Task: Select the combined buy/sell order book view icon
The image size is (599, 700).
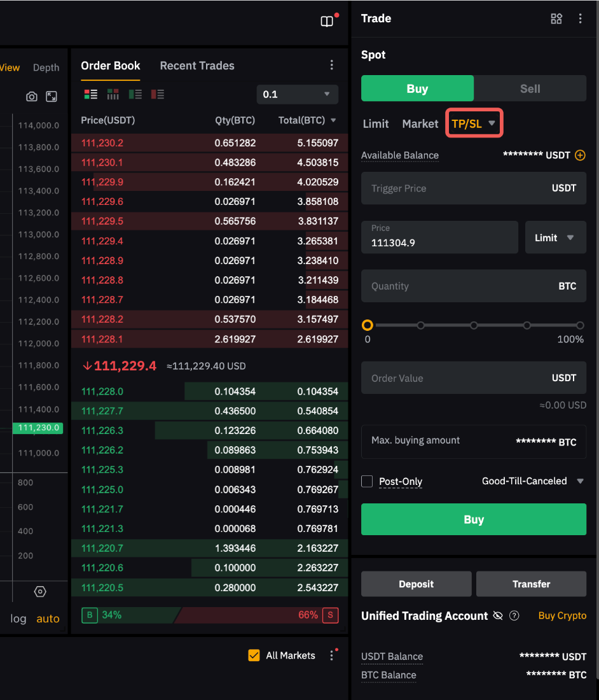Action: pyautogui.click(x=91, y=94)
